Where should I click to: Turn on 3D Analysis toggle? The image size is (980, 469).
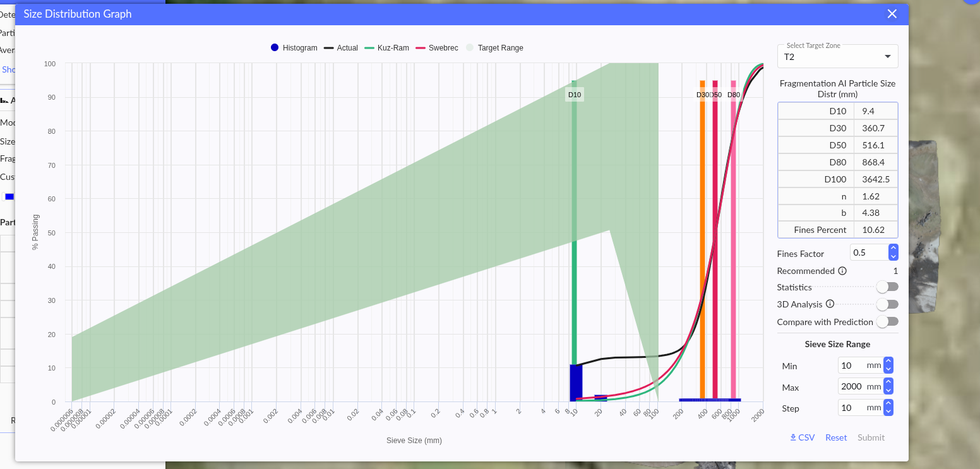887,304
